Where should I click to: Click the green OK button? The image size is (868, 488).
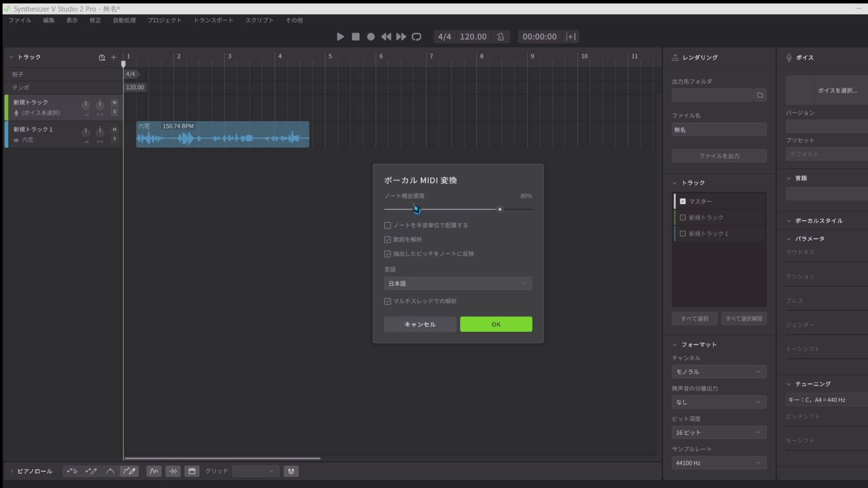coord(496,324)
